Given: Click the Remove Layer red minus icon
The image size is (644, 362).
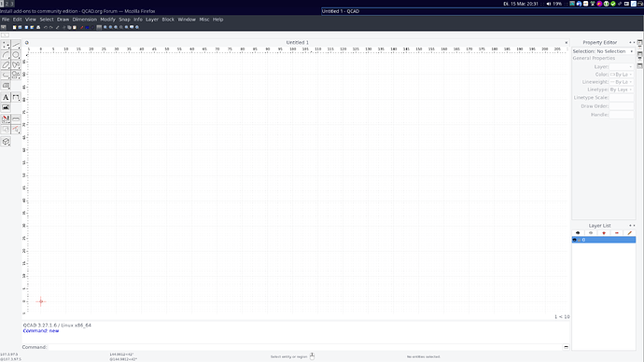Looking at the screenshot, I should (617, 232).
